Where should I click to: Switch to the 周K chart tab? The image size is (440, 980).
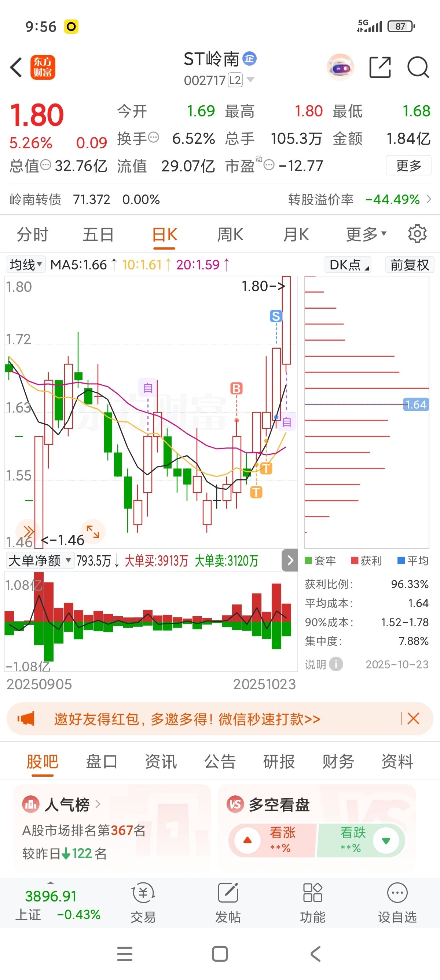230,233
